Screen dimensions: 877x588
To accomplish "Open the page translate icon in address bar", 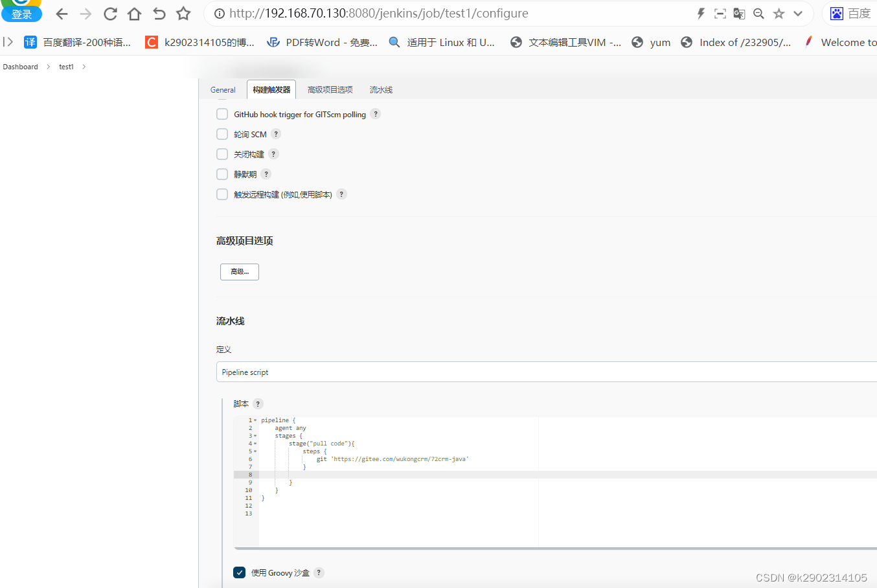I will (x=739, y=14).
